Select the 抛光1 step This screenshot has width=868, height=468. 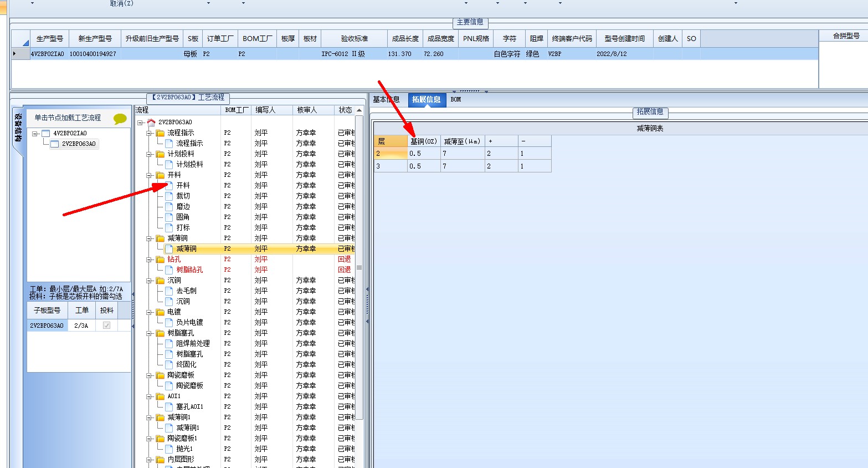pyautogui.click(x=184, y=449)
